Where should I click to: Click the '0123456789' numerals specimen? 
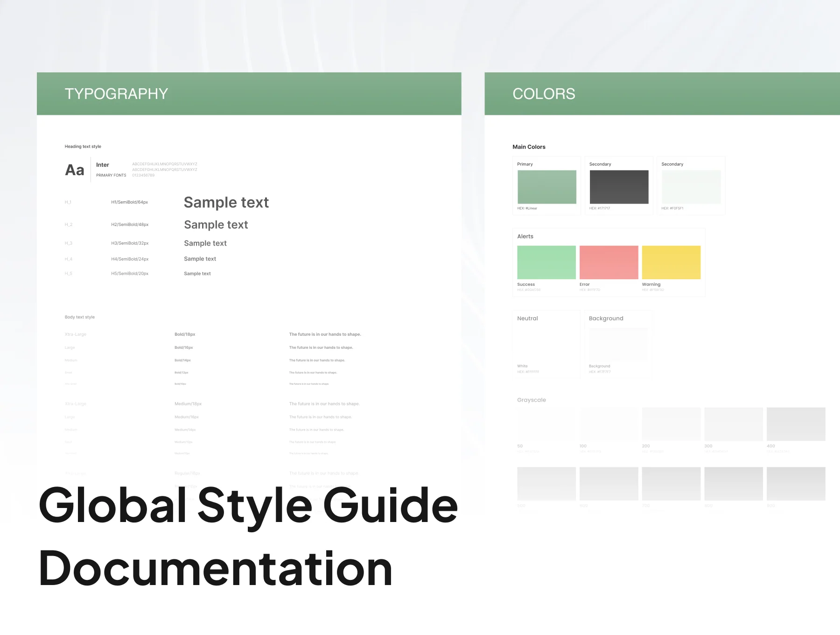[x=143, y=176]
